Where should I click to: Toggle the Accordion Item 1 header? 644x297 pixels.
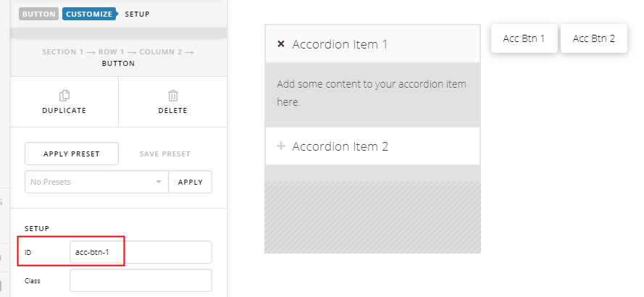click(x=372, y=44)
